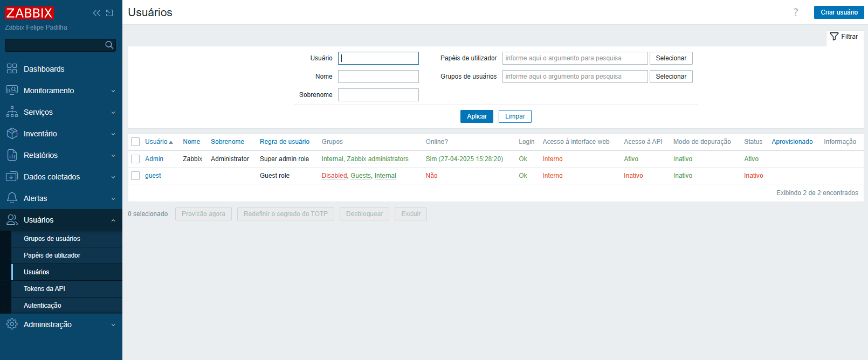Open the Dashboards menu item
The image size is (868, 360).
pyautogui.click(x=61, y=69)
